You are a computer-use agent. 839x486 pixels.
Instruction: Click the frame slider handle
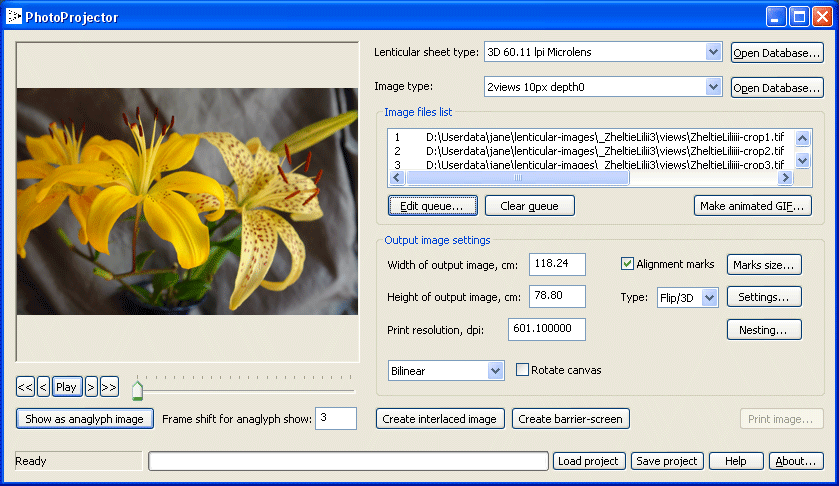click(x=138, y=389)
